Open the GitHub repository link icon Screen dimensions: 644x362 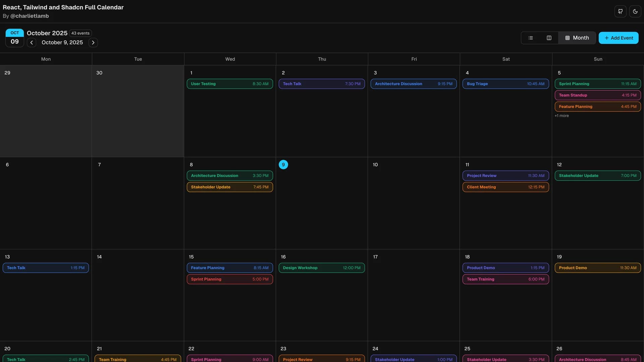click(620, 11)
